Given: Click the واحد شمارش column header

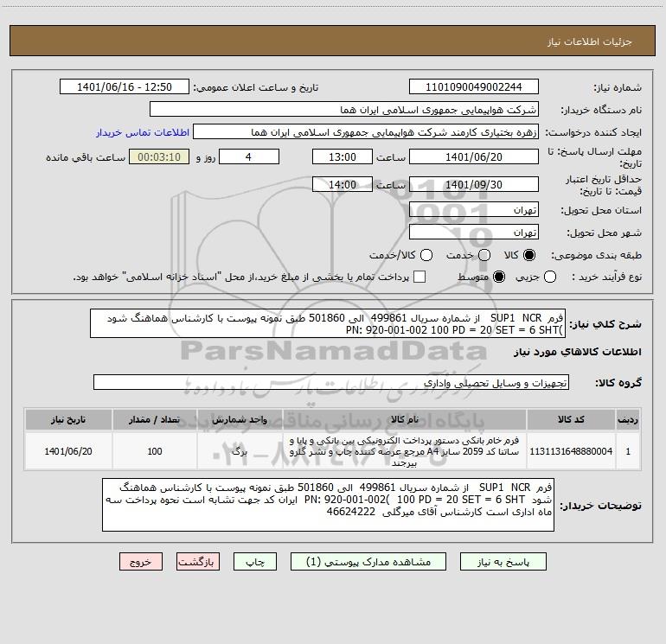Looking at the screenshot, I should [x=240, y=419].
